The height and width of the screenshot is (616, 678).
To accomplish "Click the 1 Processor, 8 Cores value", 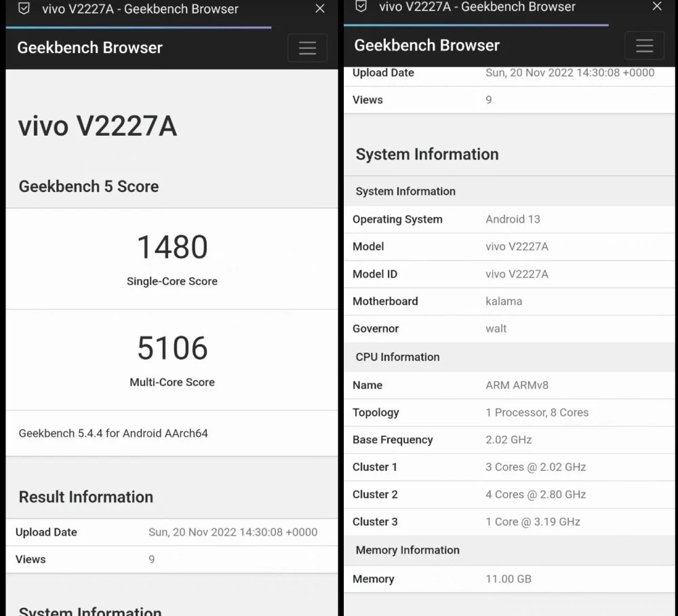I will [537, 412].
